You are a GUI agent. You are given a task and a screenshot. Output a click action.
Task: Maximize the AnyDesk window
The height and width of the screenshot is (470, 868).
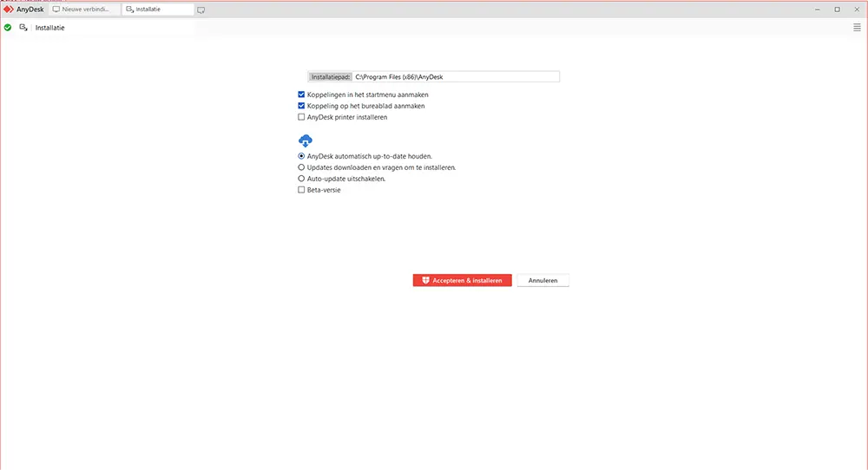coord(837,10)
